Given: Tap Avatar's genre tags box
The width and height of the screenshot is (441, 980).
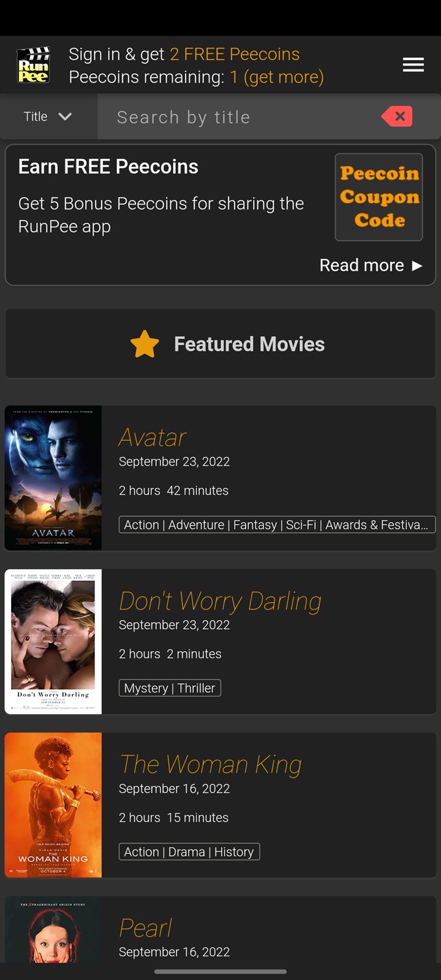Looking at the screenshot, I should (277, 524).
